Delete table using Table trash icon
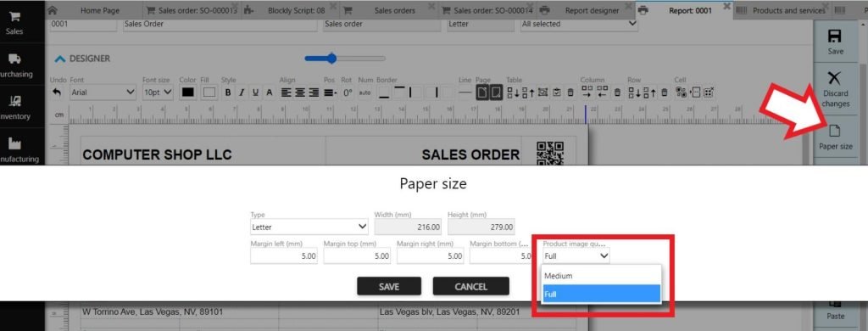 570,93
